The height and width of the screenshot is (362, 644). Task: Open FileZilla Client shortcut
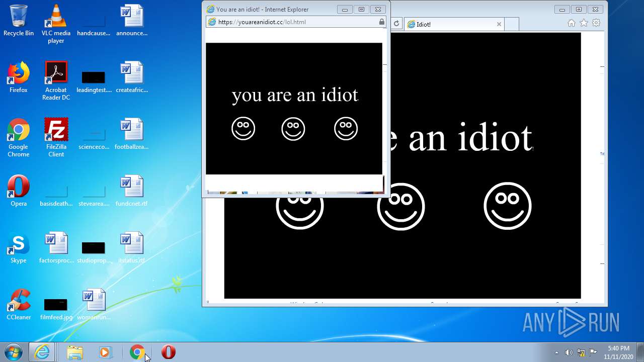[x=56, y=137]
